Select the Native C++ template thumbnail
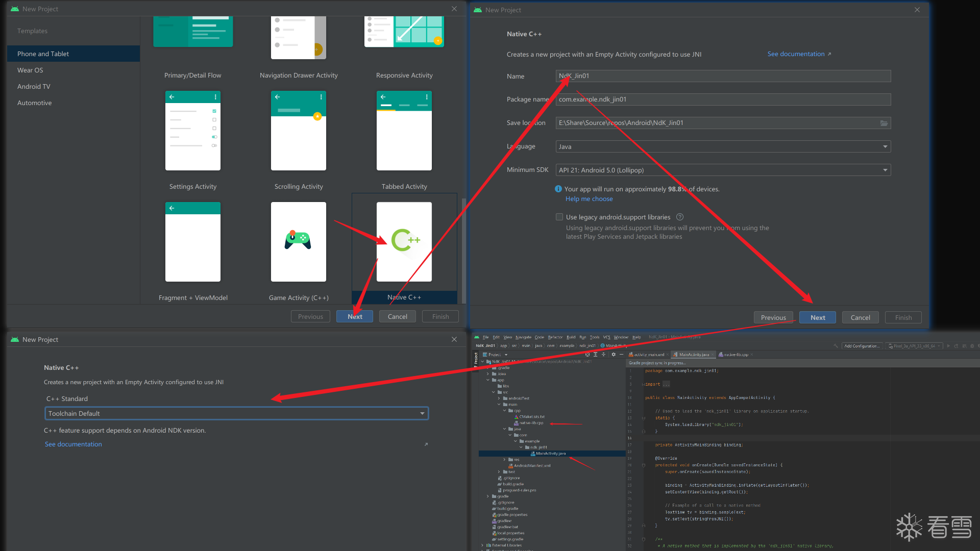 tap(404, 241)
